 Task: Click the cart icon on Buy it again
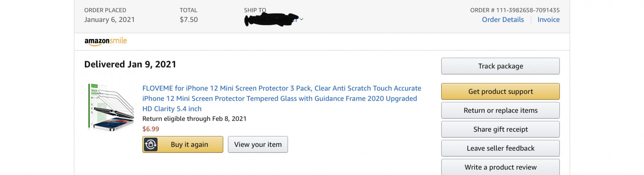[151, 144]
